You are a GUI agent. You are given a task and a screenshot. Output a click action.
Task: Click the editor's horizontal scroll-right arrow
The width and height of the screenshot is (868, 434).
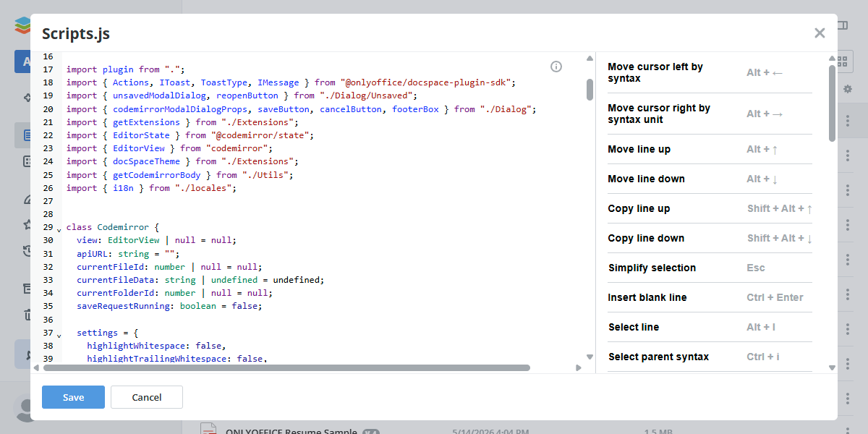tap(579, 367)
